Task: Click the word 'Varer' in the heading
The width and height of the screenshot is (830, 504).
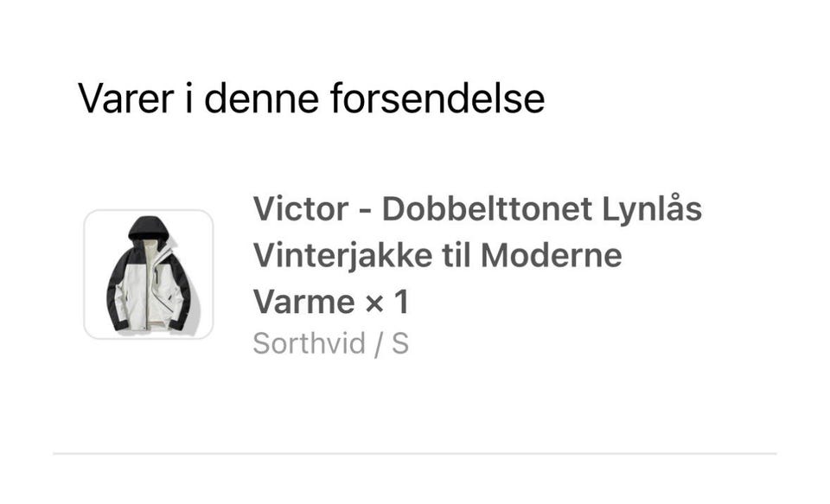Action: [x=126, y=99]
